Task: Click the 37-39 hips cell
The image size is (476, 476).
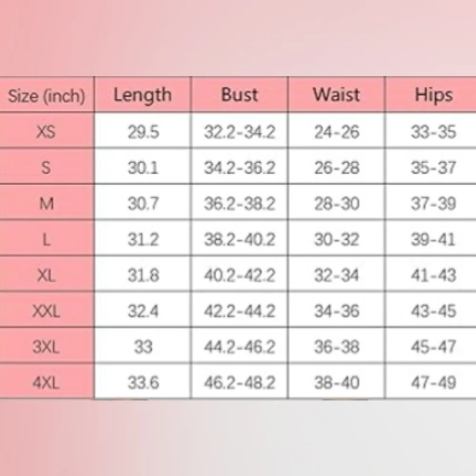Action: click(433, 204)
